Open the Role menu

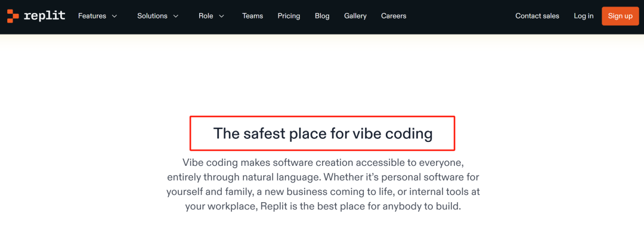(206, 16)
